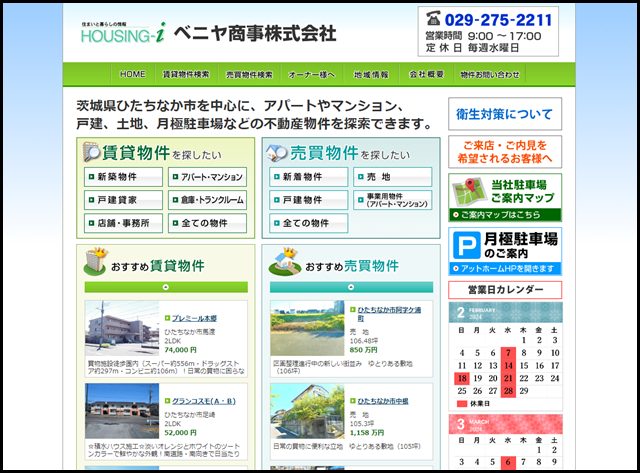Select 店舗・事務所 rental category
Screen dimensions: 640x473
[x=123, y=223]
